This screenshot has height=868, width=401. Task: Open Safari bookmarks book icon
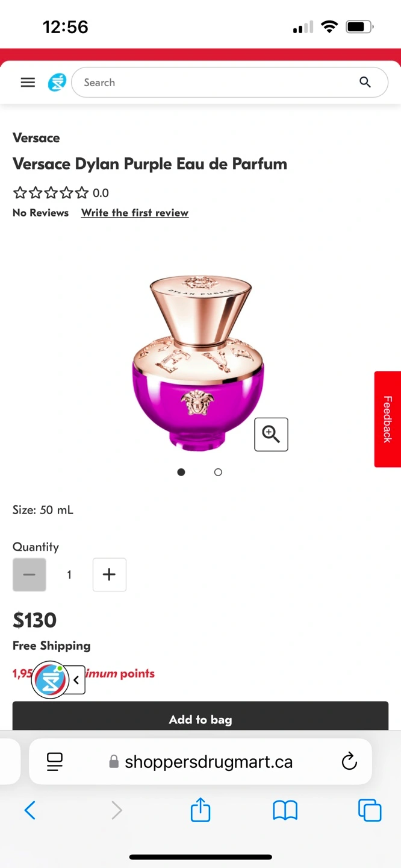(x=285, y=810)
